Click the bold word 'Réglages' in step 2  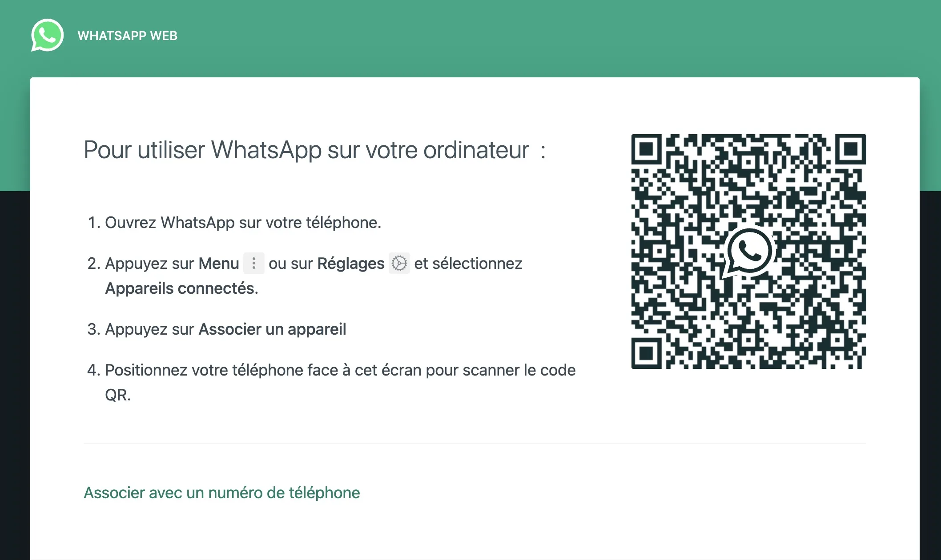point(351,264)
